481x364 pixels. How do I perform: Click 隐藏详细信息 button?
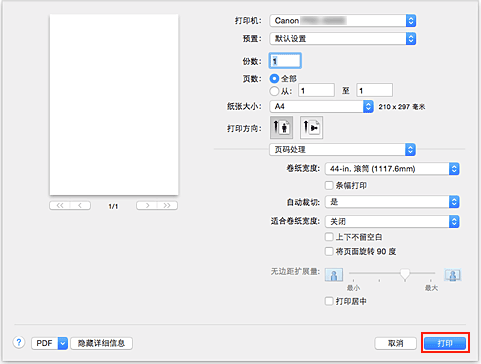click(102, 343)
